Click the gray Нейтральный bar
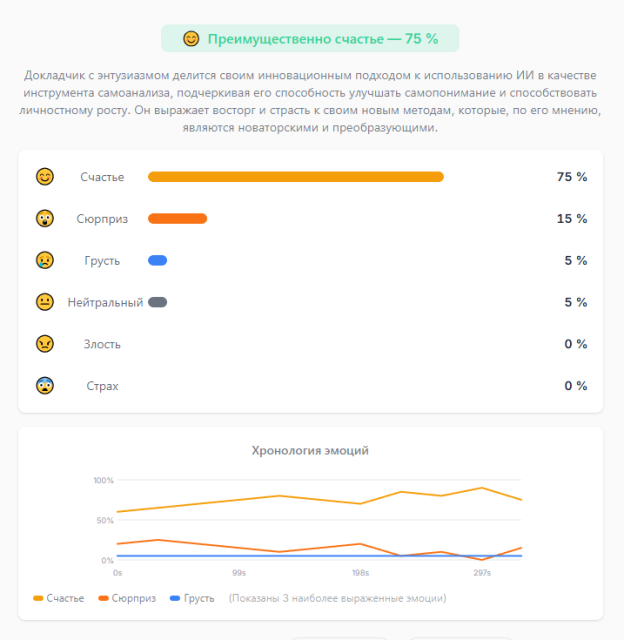The width and height of the screenshot is (624, 640). 158,302
